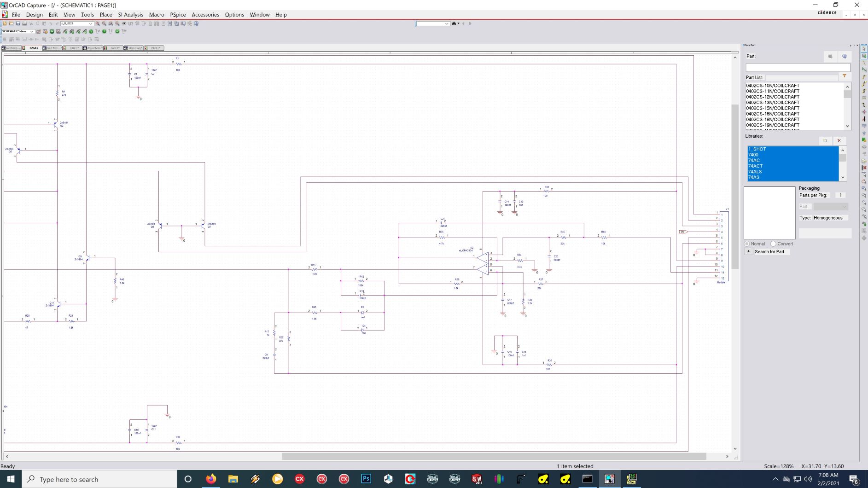Image resolution: width=868 pixels, height=488 pixels.
Task: Click the binoculars search icon
Action: tap(454, 23)
